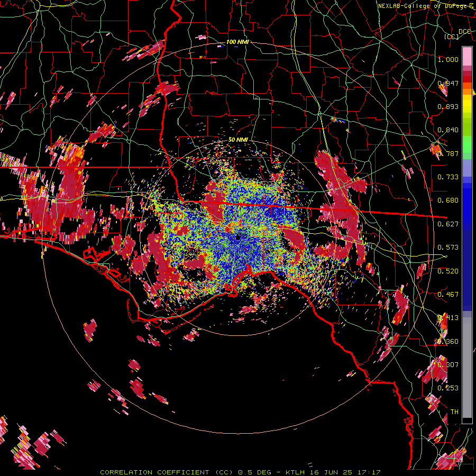
Task: Select the 0.680 scale value
Action: pyautogui.click(x=448, y=200)
